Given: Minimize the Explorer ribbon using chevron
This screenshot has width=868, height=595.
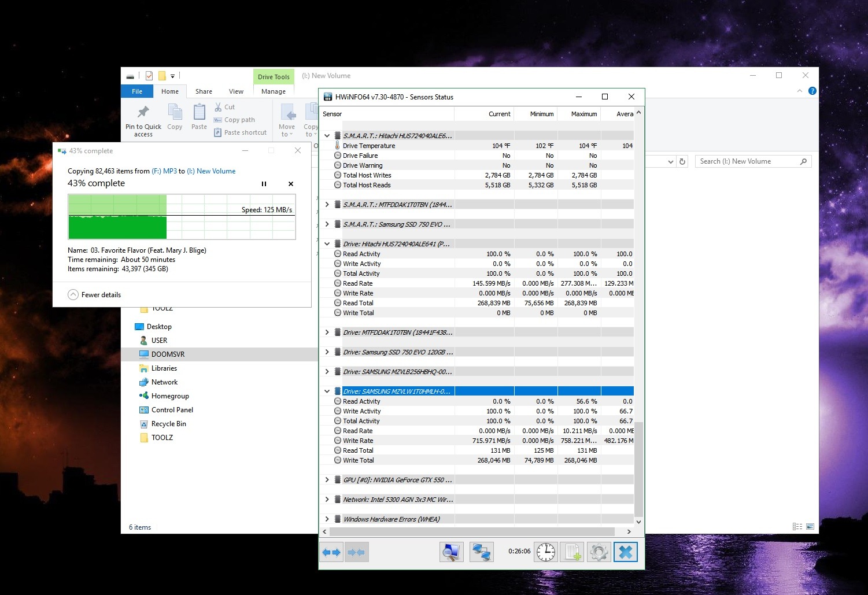Looking at the screenshot, I should click(800, 91).
